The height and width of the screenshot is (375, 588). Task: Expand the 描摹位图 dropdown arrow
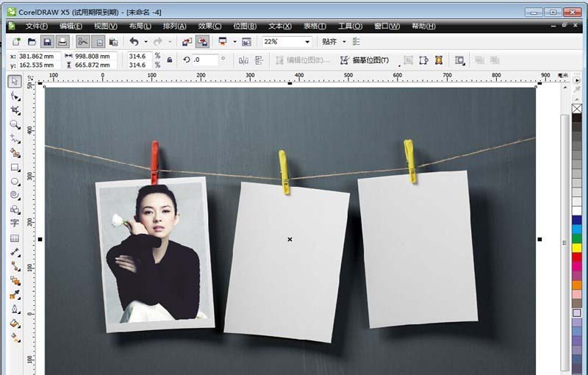398,60
